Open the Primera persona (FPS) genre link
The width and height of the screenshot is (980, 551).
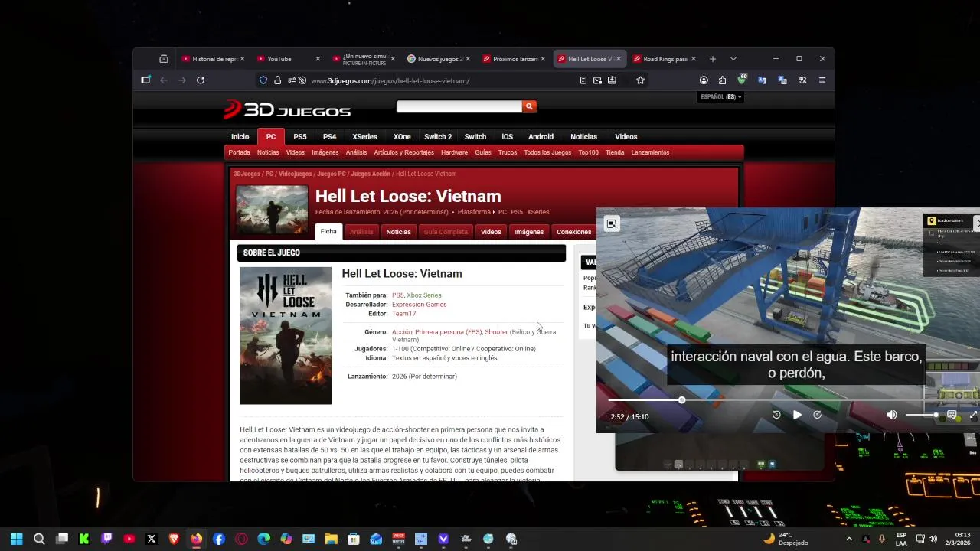449,332
